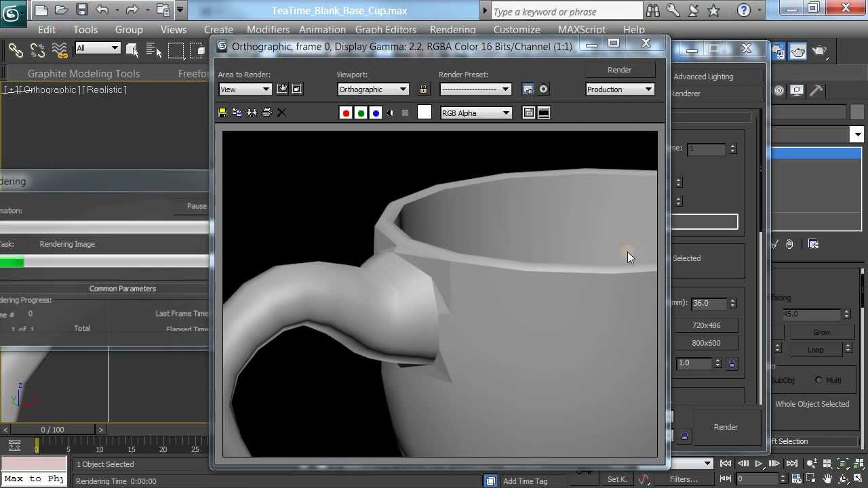Viewport: 868px width, 488px height.
Task: Expand the quick access toolbar dropdown arrow
Action: (180, 9)
